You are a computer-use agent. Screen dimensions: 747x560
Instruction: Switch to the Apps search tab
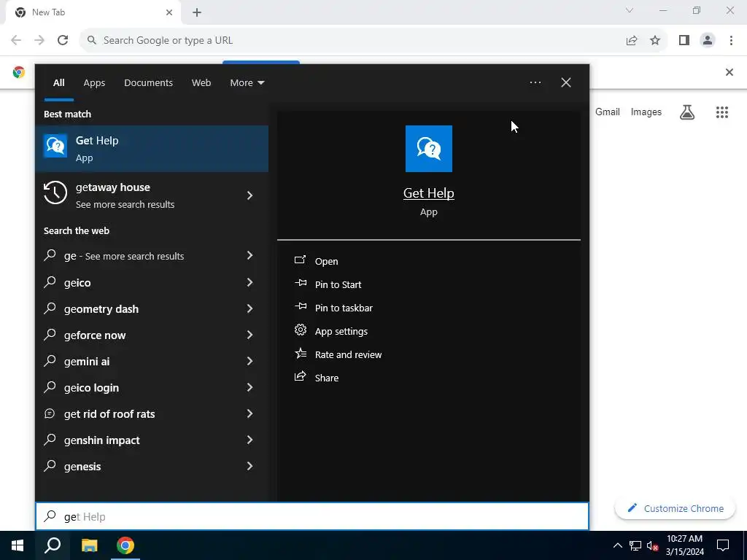pos(94,83)
